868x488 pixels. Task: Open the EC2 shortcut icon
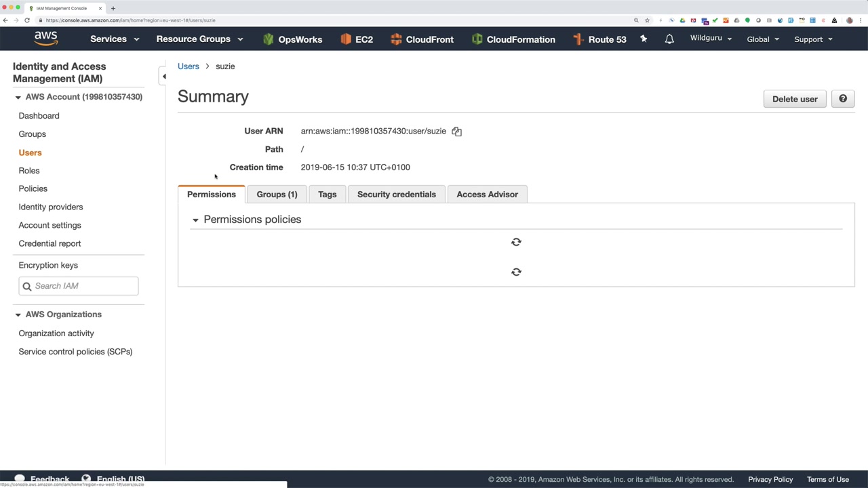point(346,39)
